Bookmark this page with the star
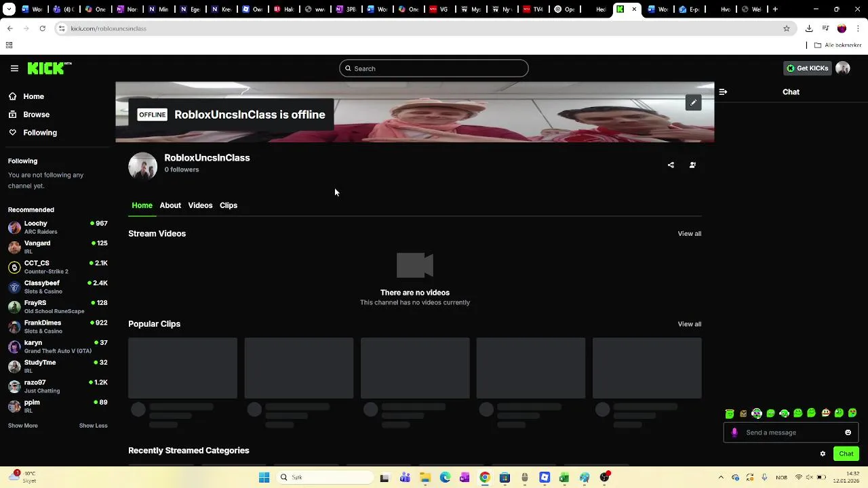Viewport: 868px width, 488px height. coord(787,28)
